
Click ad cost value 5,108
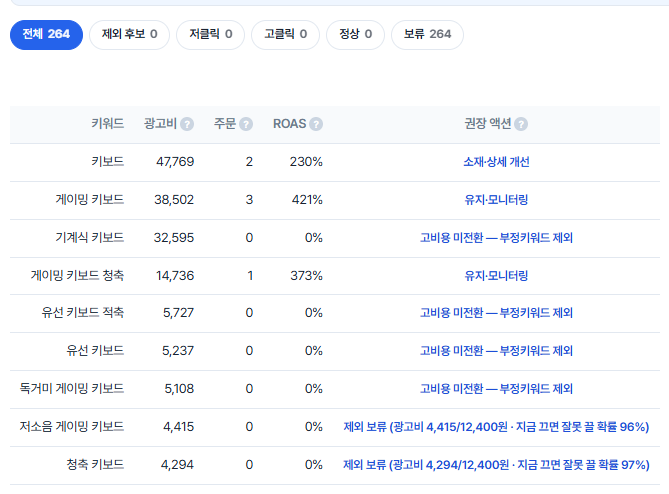[x=179, y=389]
